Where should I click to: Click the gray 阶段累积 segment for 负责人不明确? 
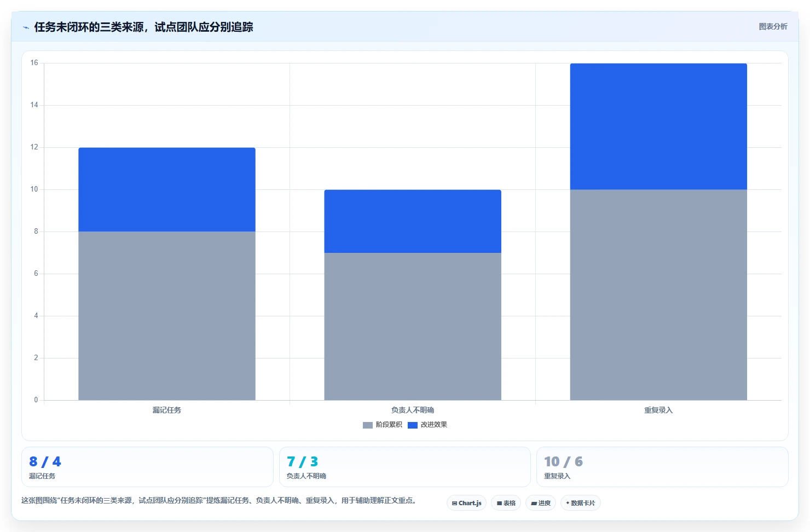[x=413, y=326]
